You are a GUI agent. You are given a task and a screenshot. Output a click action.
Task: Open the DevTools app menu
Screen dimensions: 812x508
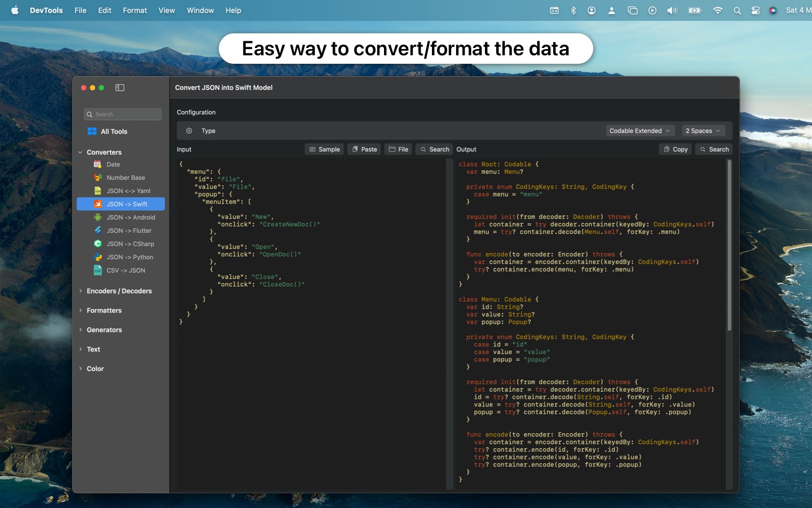tap(46, 10)
